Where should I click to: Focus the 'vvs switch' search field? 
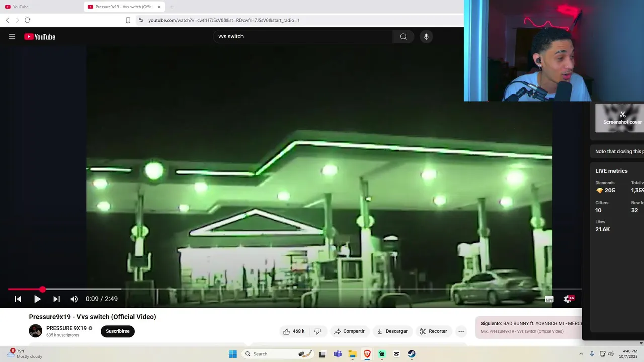tap(303, 36)
